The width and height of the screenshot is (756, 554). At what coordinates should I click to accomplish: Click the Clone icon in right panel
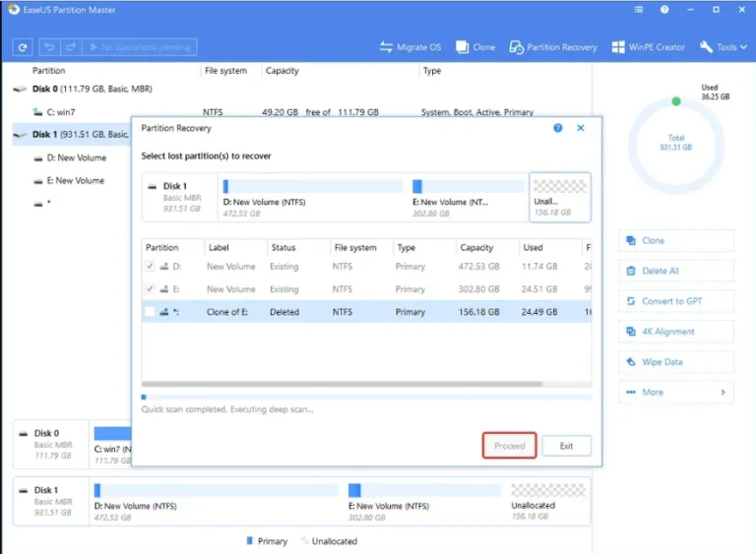tap(631, 241)
